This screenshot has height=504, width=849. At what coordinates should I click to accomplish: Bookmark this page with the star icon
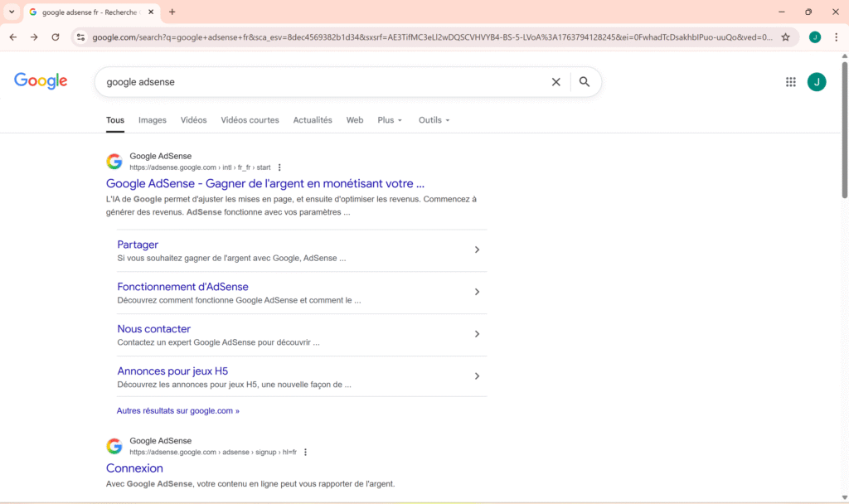tap(785, 37)
